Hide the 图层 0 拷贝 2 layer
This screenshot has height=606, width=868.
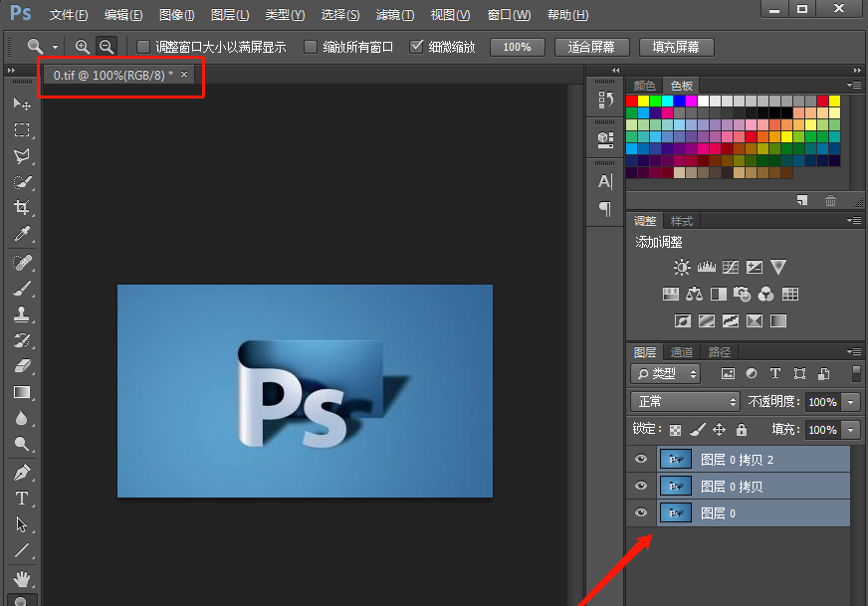tap(641, 459)
